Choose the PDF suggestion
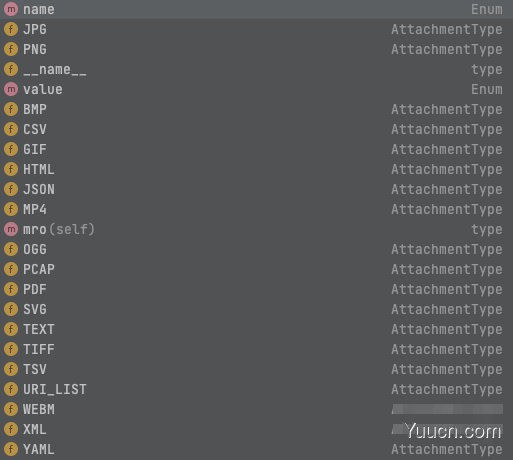This screenshot has height=460, width=513. coord(256,289)
